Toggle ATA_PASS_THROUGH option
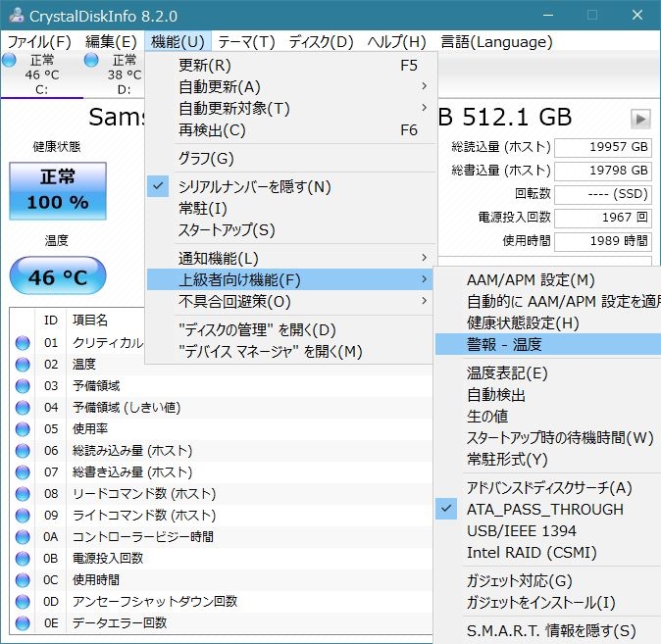661x644 pixels. tap(544, 509)
